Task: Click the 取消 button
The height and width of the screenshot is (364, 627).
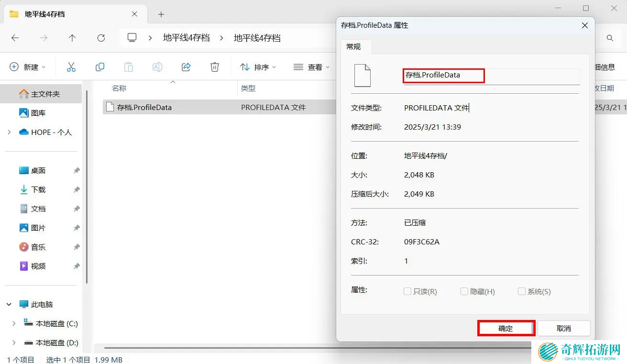Action: coord(564,328)
